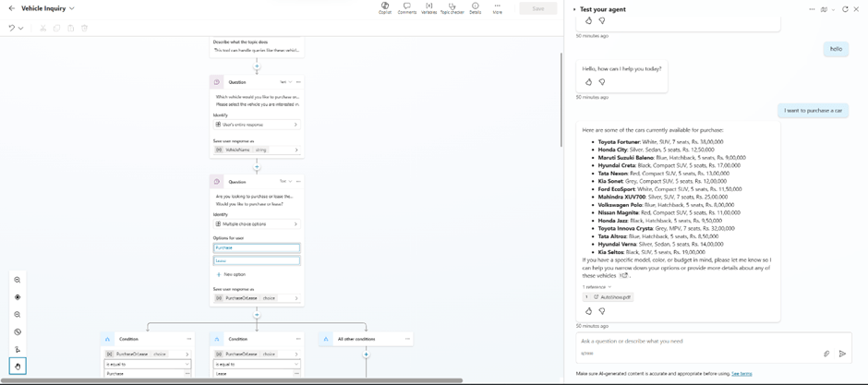Select the hand pan tool on canvas

click(x=18, y=367)
